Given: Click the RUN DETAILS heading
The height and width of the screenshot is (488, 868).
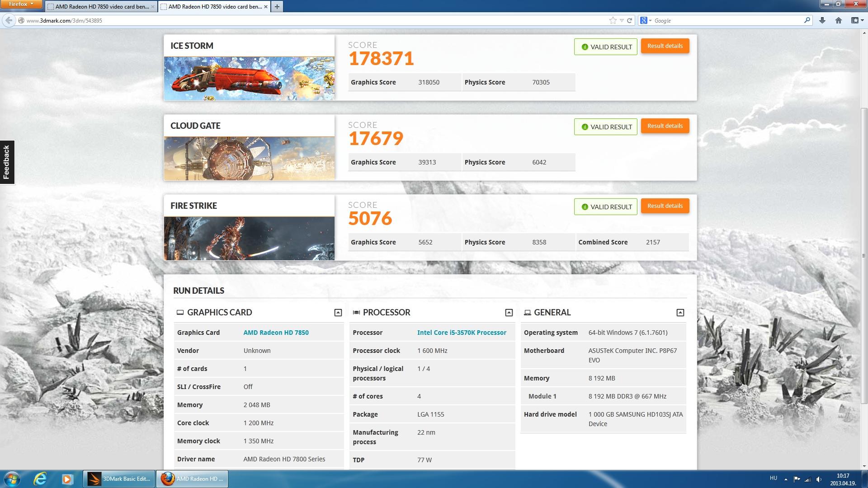Looking at the screenshot, I should click(198, 291).
